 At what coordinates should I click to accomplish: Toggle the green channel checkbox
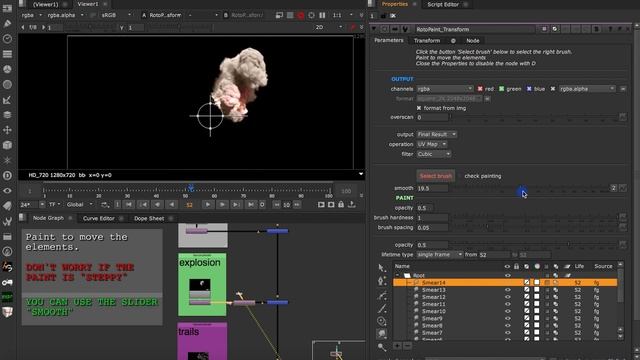(502, 89)
